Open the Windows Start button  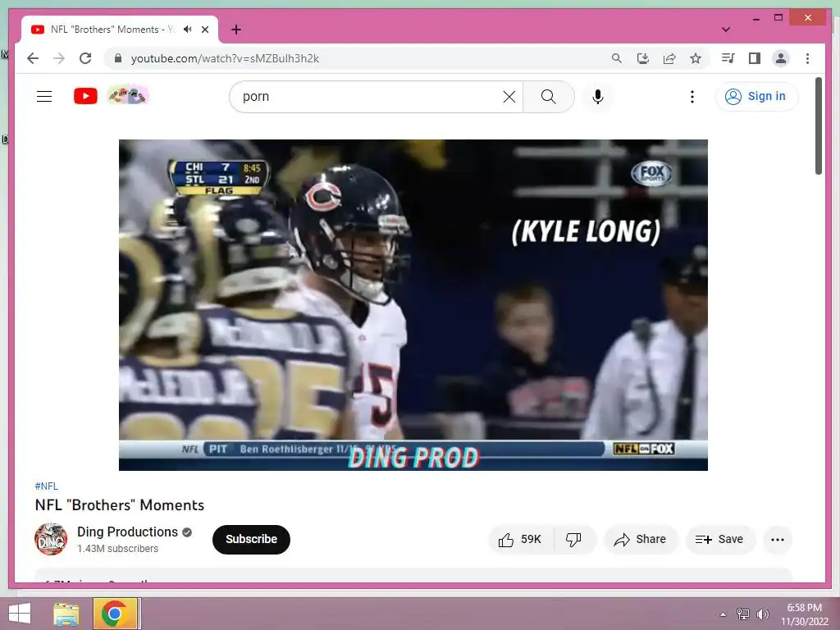[x=20, y=614]
